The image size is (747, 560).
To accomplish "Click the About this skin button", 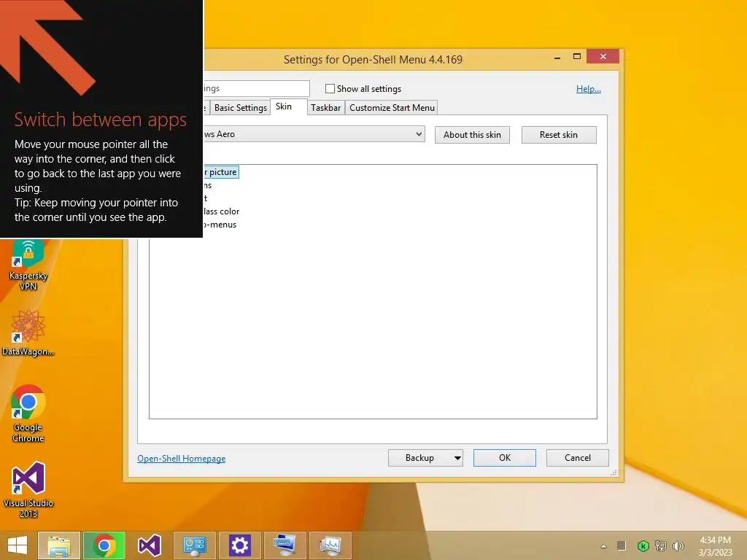I will click(472, 135).
